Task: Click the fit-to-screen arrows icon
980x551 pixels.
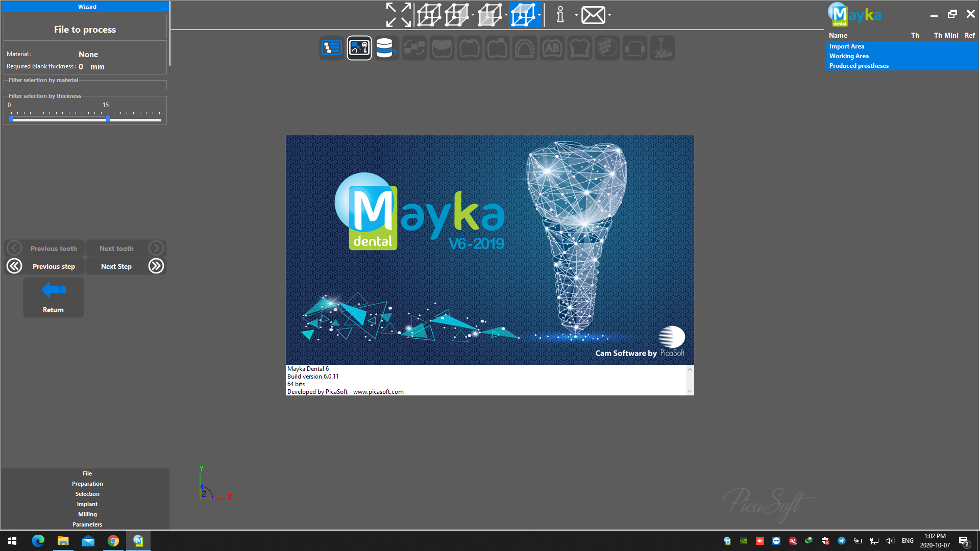Action: 398,15
